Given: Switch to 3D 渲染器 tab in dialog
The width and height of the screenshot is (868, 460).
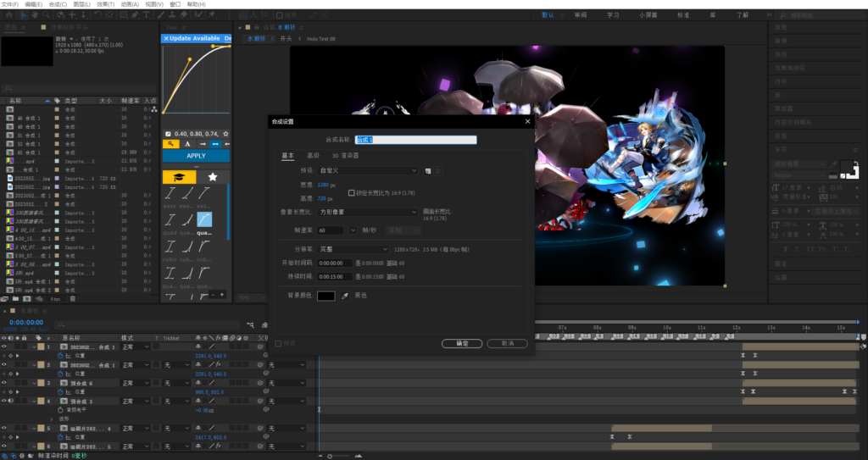Looking at the screenshot, I should click(346, 156).
